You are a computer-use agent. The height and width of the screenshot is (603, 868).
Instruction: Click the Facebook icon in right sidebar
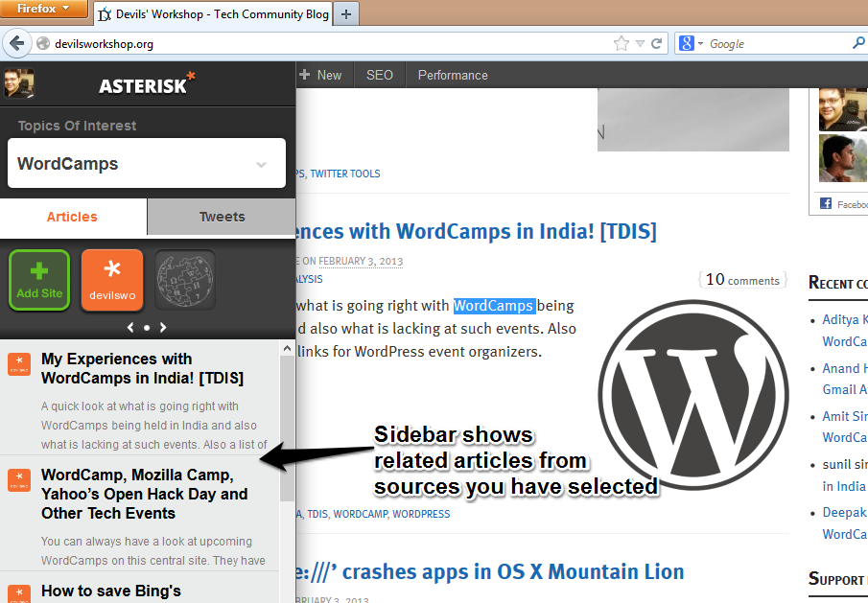pyautogui.click(x=826, y=203)
